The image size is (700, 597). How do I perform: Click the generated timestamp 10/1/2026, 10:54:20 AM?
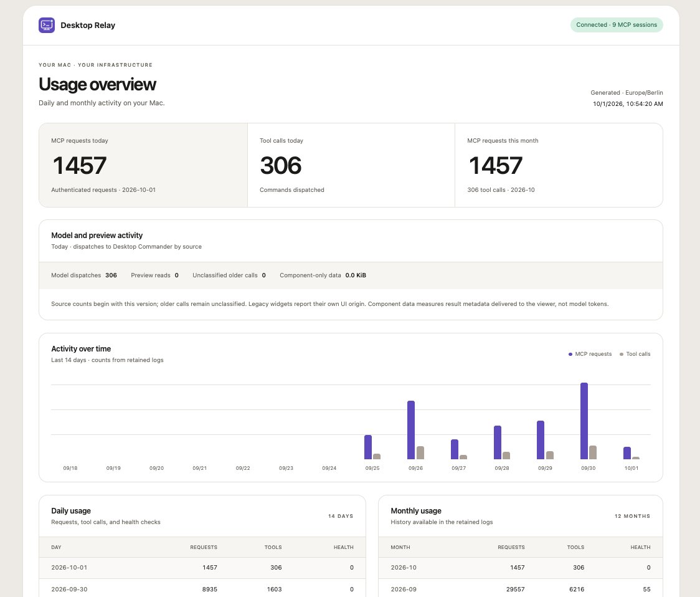(628, 103)
